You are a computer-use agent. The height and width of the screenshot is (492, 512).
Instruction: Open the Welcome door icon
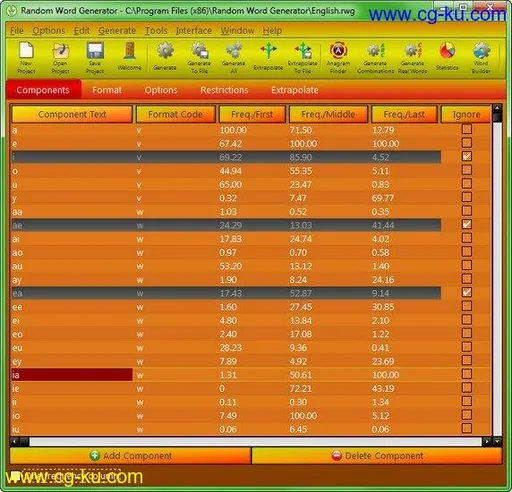point(129,57)
